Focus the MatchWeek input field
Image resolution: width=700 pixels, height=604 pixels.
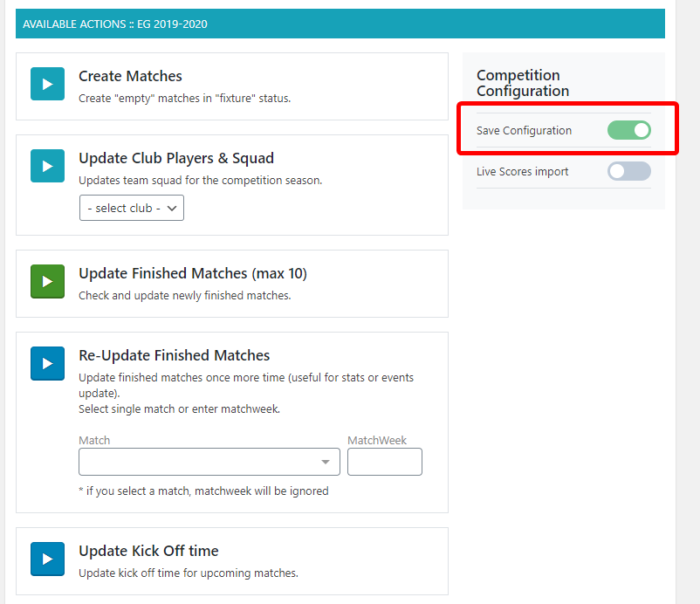(x=385, y=462)
